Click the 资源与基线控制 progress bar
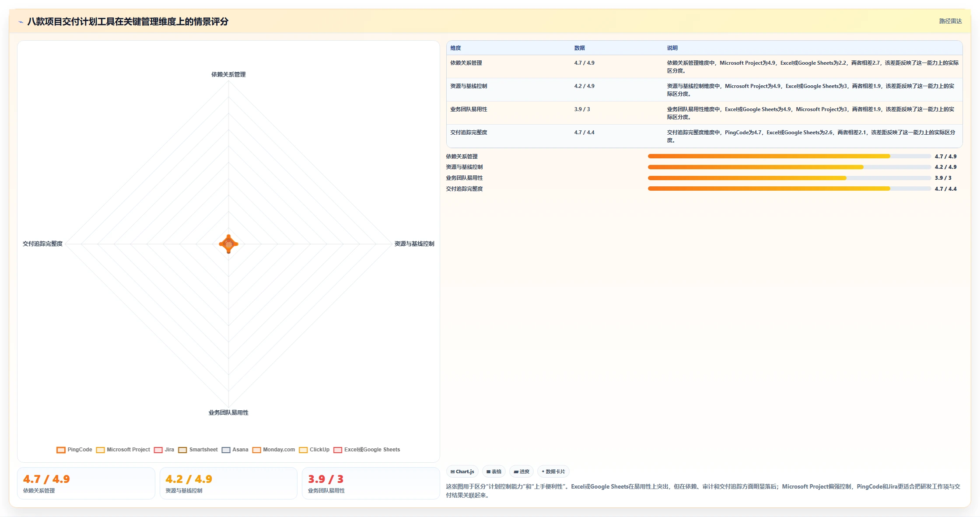The height and width of the screenshot is (517, 980). (789, 167)
